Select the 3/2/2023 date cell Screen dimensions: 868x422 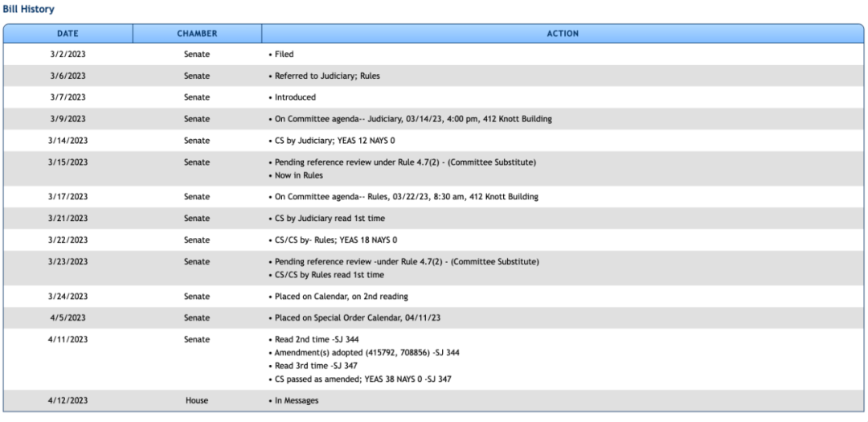click(68, 55)
